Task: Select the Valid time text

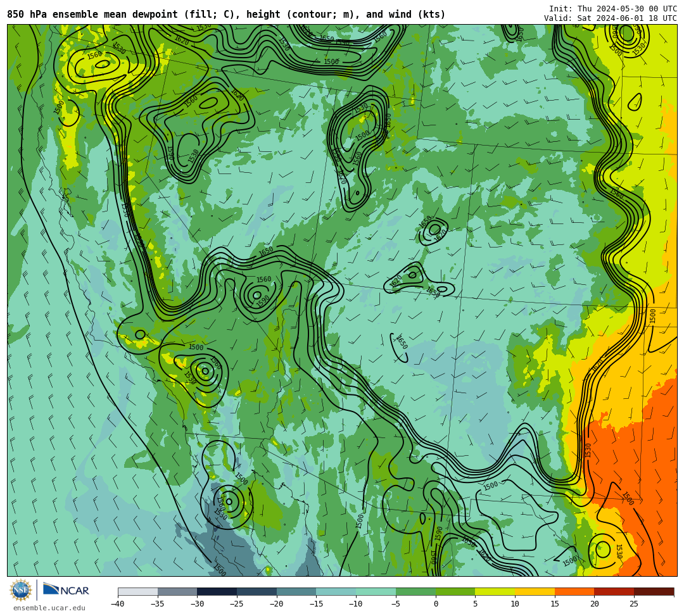Action: coord(611,18)
